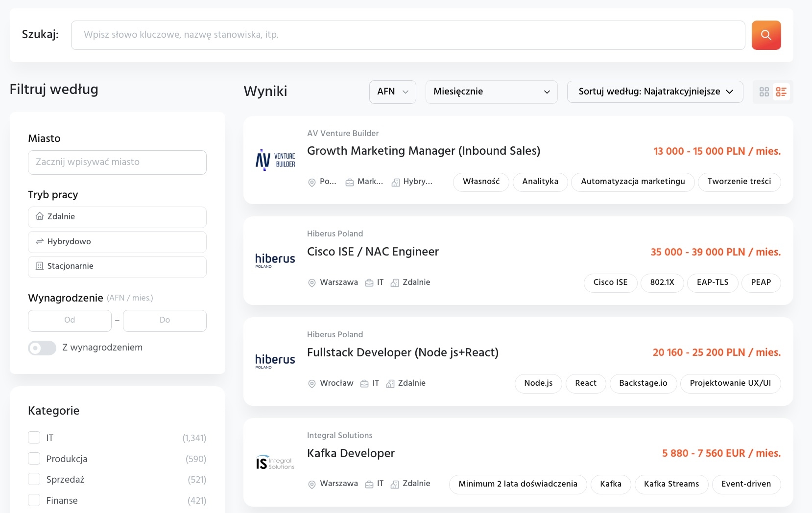Click location pin icon on Cisco ISE listing
Viewport: 812px width, 513px height.
[x=311, y=283]
